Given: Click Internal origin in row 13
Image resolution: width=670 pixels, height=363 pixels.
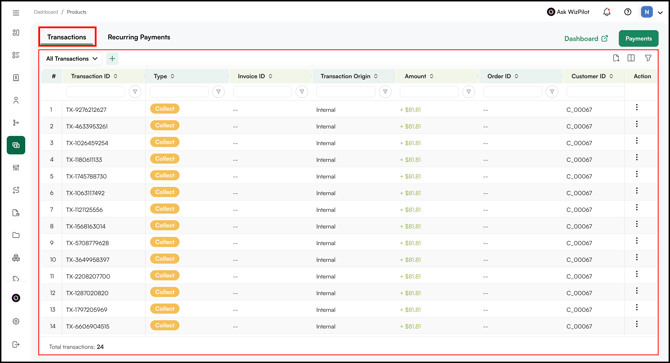Looking at the screenshot, I should (326, 310).
